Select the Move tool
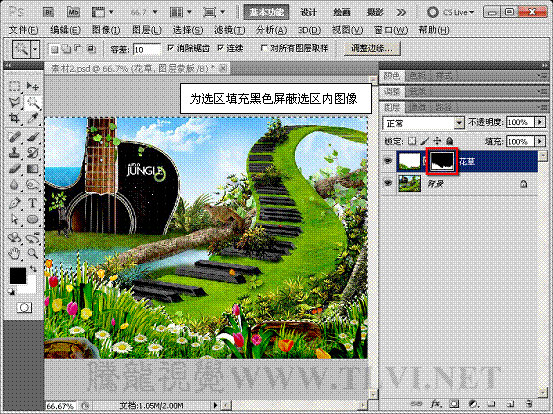This screenshot has height=414, width=553. [32, 86]
